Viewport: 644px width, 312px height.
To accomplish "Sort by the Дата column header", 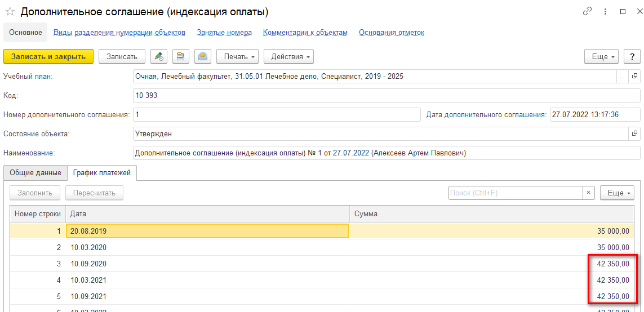I will click(207, 214).
